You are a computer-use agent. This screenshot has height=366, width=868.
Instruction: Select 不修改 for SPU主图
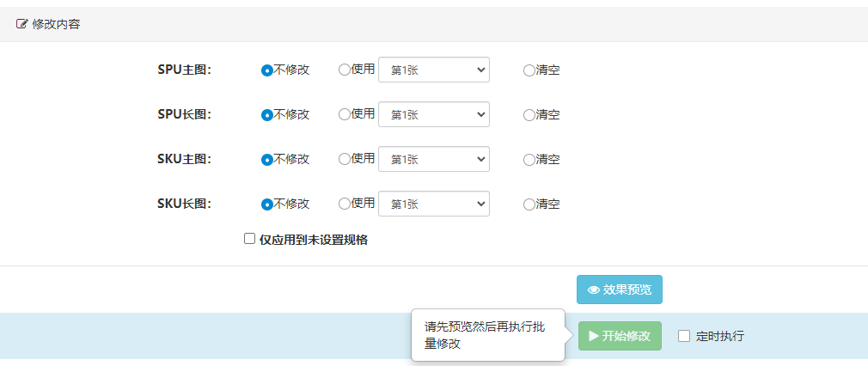click(x=267, y=70)
